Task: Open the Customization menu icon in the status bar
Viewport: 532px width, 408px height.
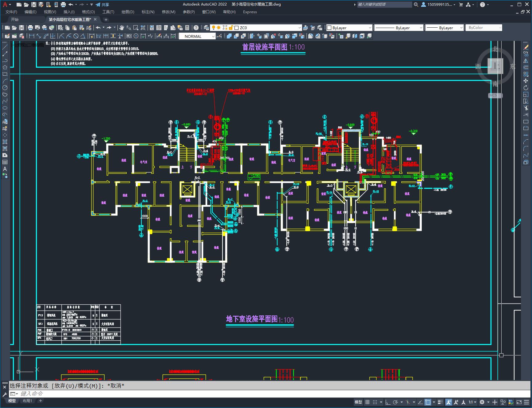Action: click(527, 402)
